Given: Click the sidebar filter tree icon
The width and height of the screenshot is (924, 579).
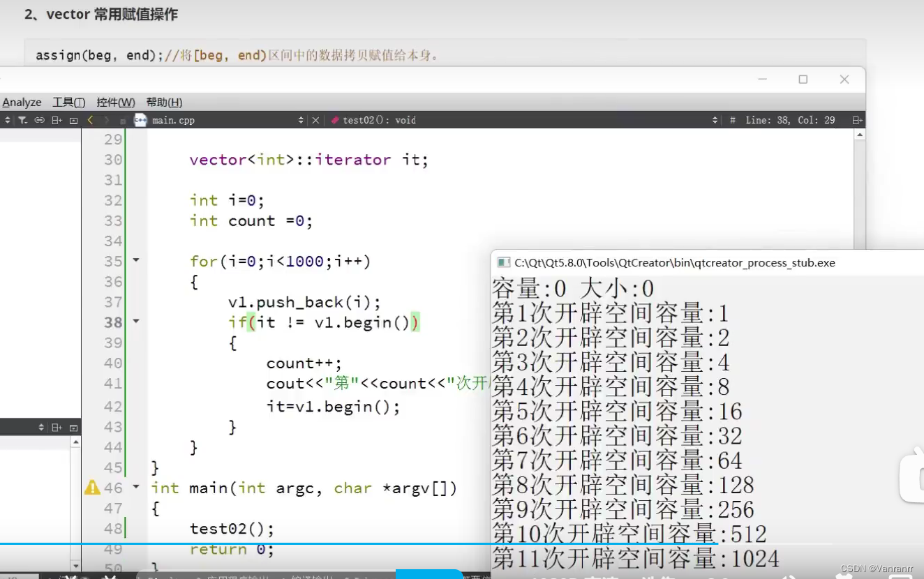Looking at the screenshot, I should 22,120.
